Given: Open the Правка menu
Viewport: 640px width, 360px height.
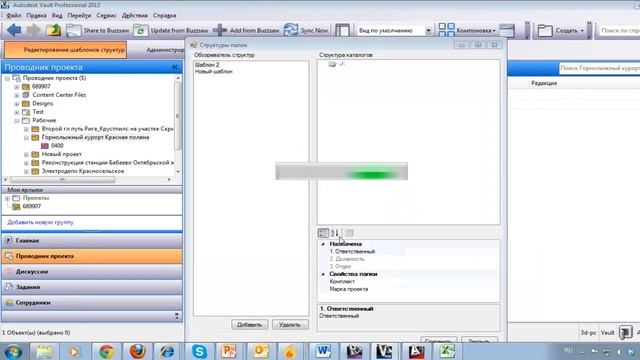Looking at the screenshot, I should 36,16.
